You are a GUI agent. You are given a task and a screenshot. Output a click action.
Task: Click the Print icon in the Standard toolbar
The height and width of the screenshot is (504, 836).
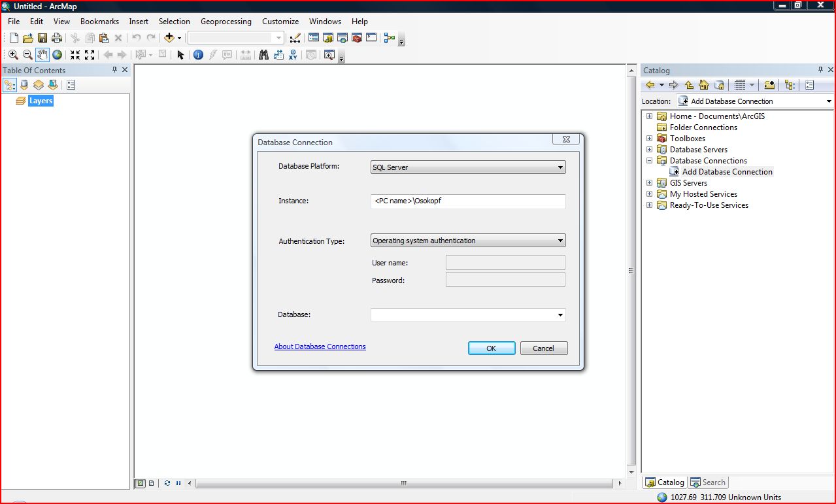click(x=57, y=39)
